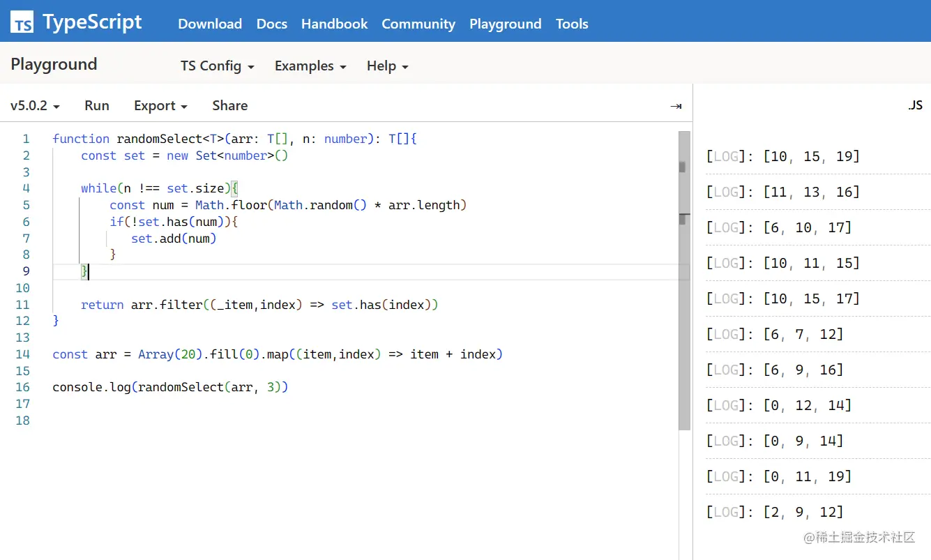The width and height of the screenshot is (931, 560).
Task: Click the Playground page heading
Action: click(54, 65)
